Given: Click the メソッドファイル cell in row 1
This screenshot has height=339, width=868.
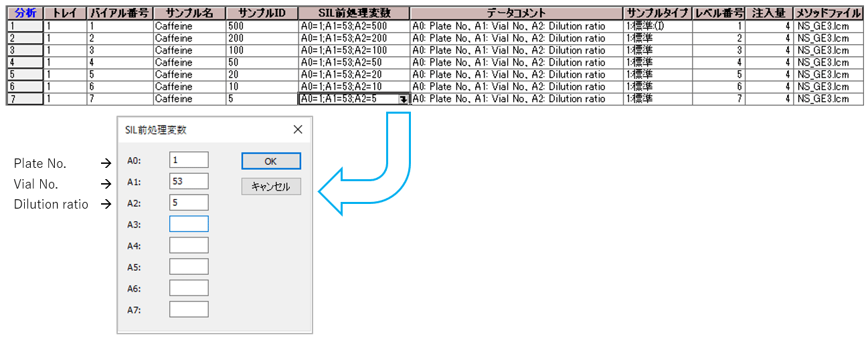Looking at the screenshot, I should [828, 26].
